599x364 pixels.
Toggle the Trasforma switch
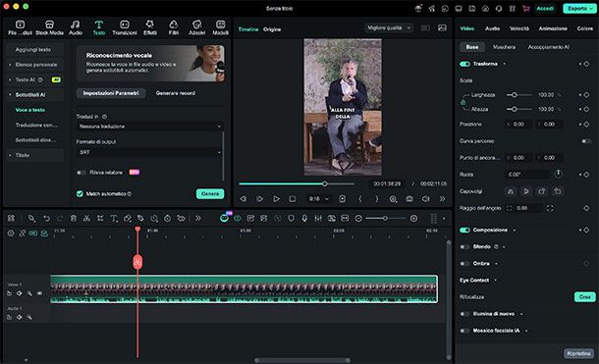pos(464,64)
